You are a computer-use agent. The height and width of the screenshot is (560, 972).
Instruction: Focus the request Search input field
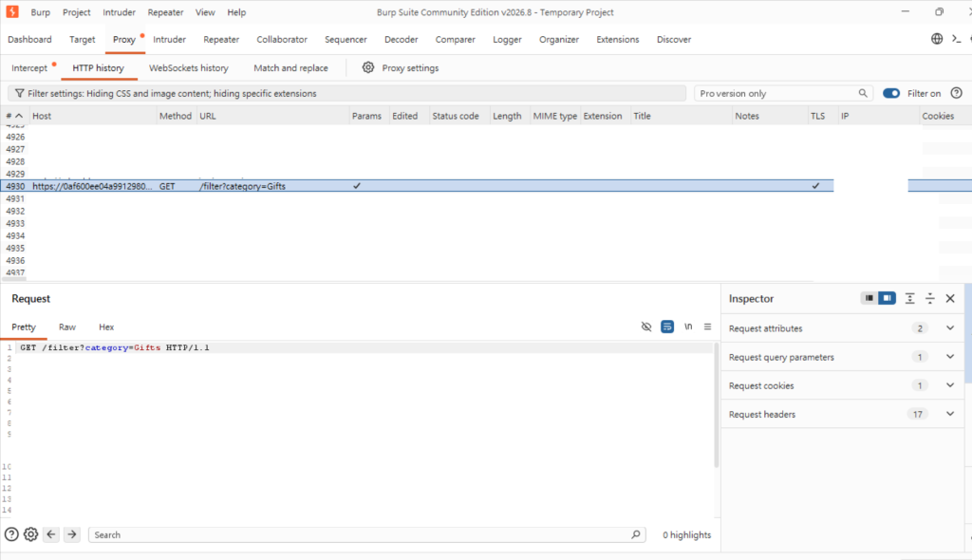coord(367,534)
